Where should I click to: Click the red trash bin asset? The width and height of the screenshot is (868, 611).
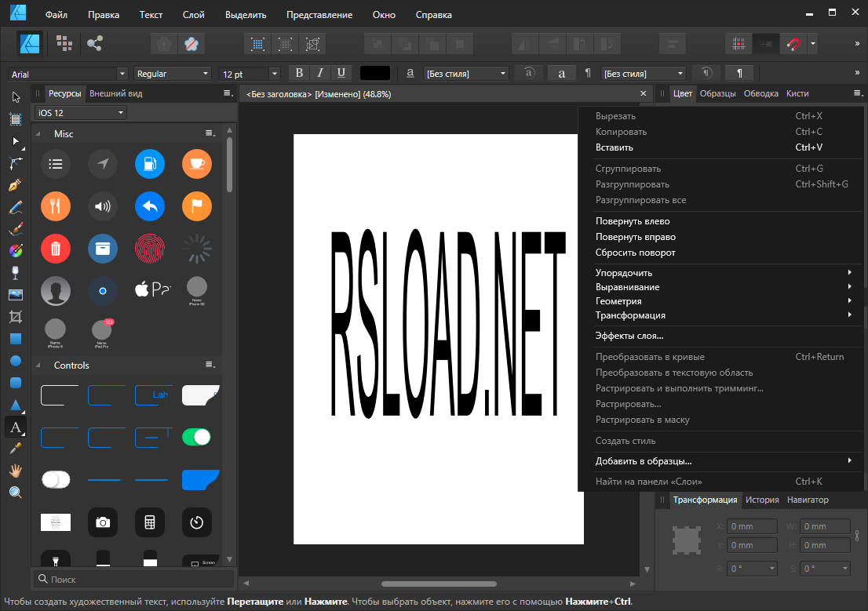pos(56,249)
